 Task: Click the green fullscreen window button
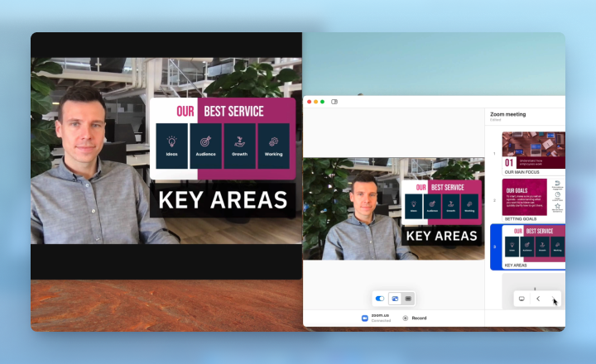click(x=322, y=102)
